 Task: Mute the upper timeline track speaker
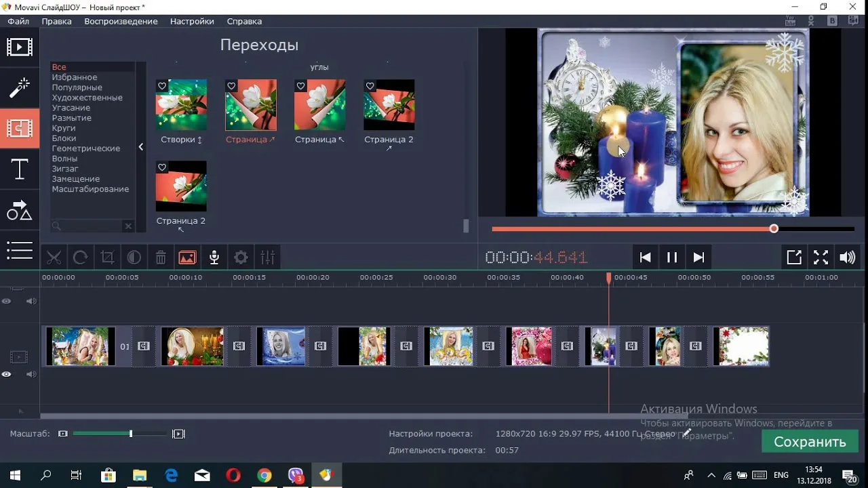click(31, 301)
